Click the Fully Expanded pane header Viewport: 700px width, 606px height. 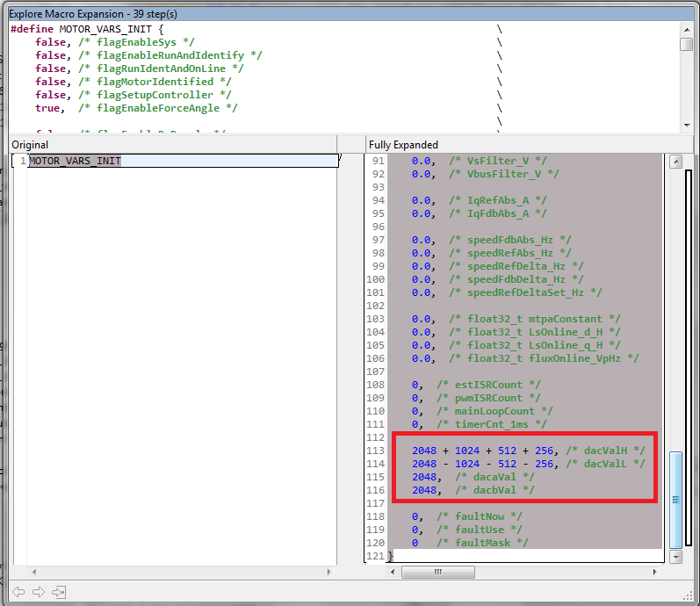pos(530,145)
